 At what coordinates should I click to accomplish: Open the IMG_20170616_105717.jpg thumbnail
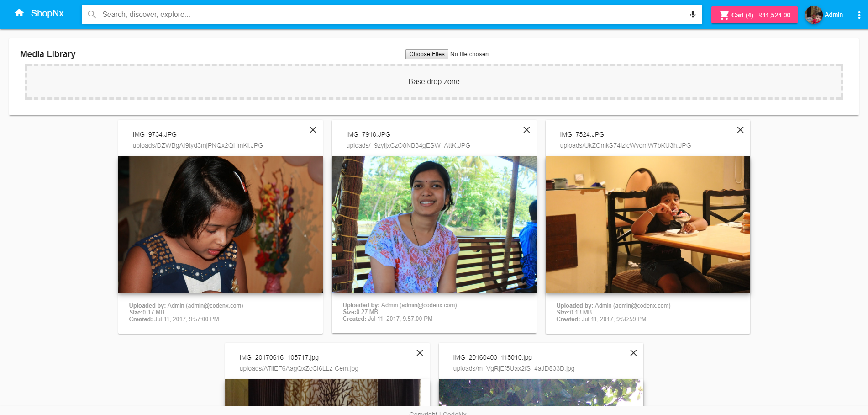[327, 393]
